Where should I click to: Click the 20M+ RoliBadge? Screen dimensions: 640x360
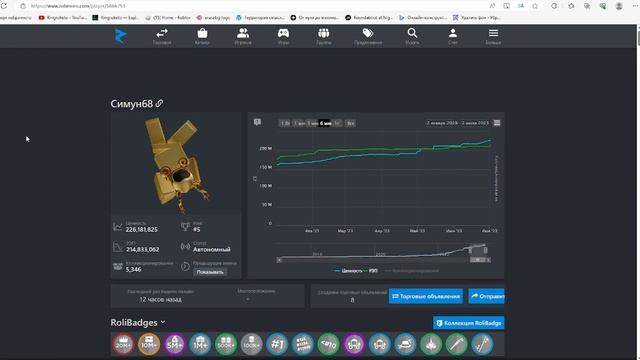[x=123, y=344]
